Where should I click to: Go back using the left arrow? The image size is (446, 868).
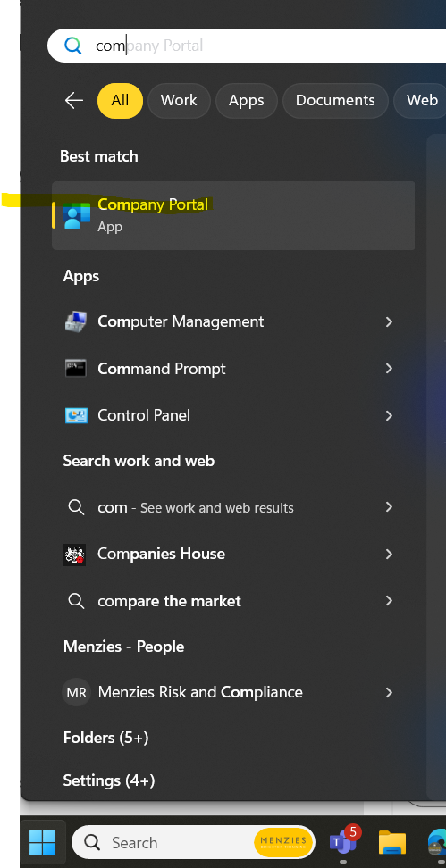[74, 100]
